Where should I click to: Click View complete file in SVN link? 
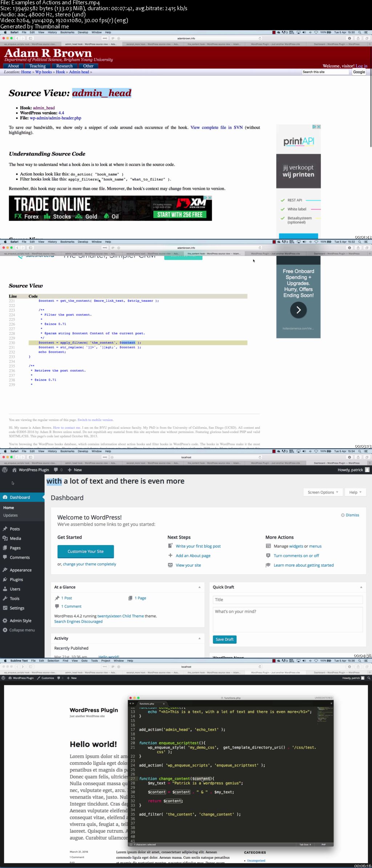click(x=217, y=127)
